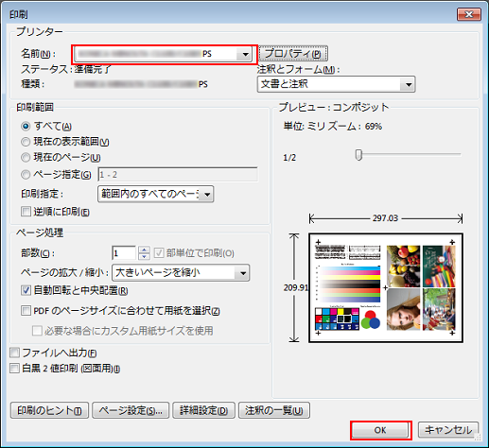Open the 印刷指定 dropdown
Image resolution: width=489 pixels, height=448 pixels.
[156, 194]
